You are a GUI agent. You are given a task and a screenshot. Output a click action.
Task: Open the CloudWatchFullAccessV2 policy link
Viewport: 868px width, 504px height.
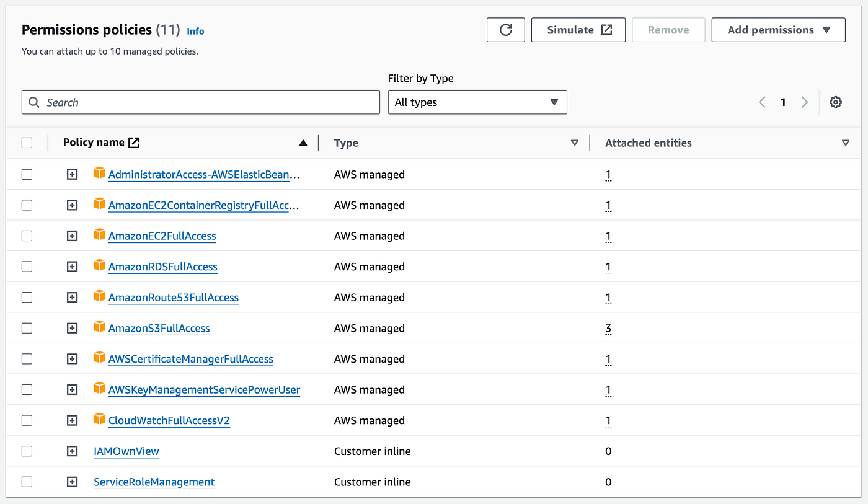[169, 421]
